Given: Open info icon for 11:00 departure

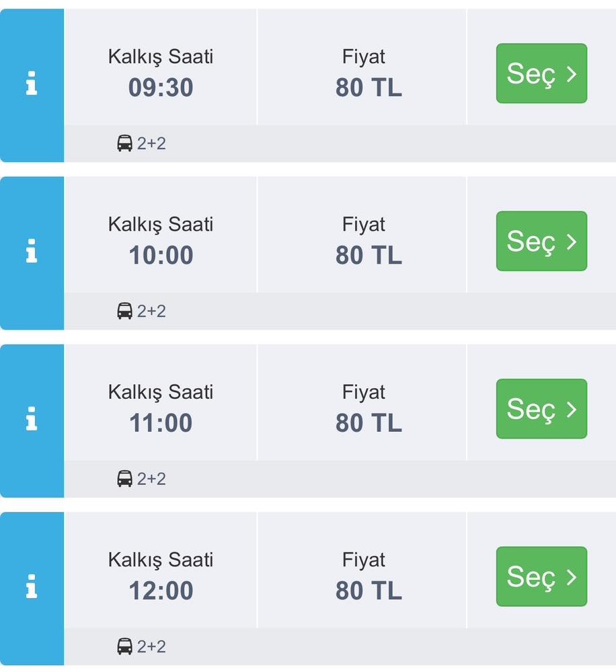Looking at the screenshot, I should [x=32, y=420].
